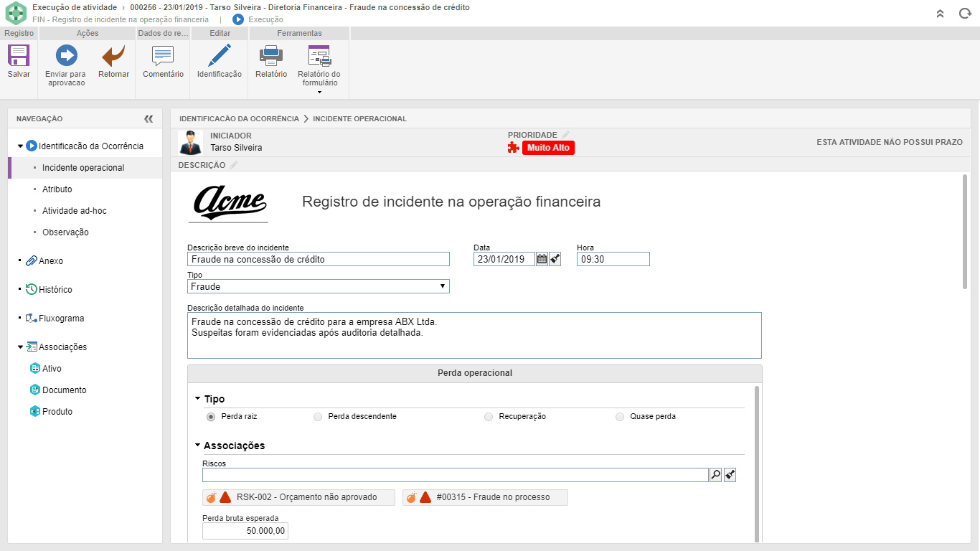Click the RSK-002 Orçamento não aprovado risk tag
This screenshot has height=551, width=980.
(x=298, y=497)
